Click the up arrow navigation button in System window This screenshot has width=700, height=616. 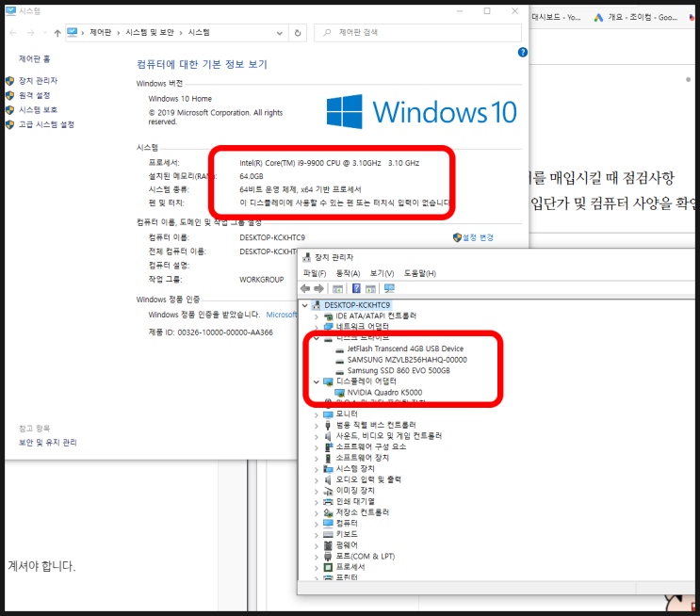click(57, 33)
